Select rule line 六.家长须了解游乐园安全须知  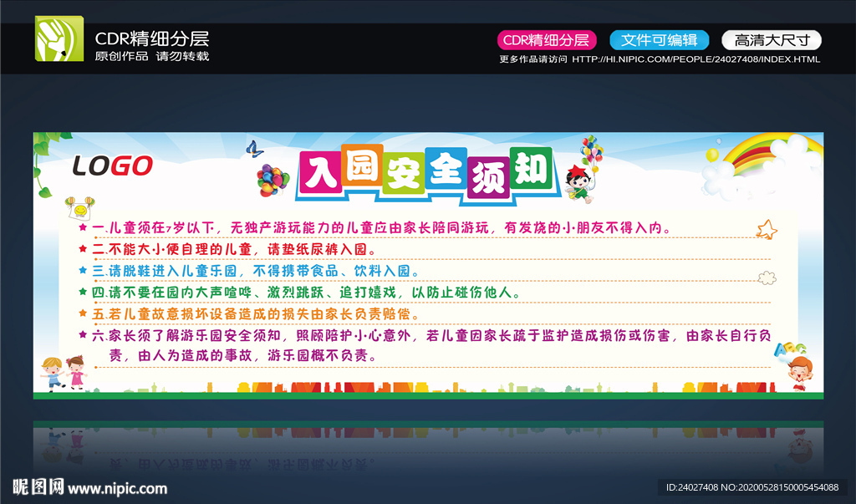pyautogui.click(x=431, y=335)
